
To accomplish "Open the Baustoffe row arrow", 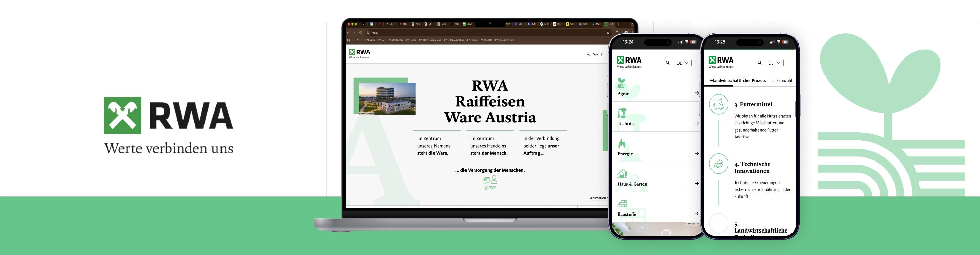I will [697, 214].
